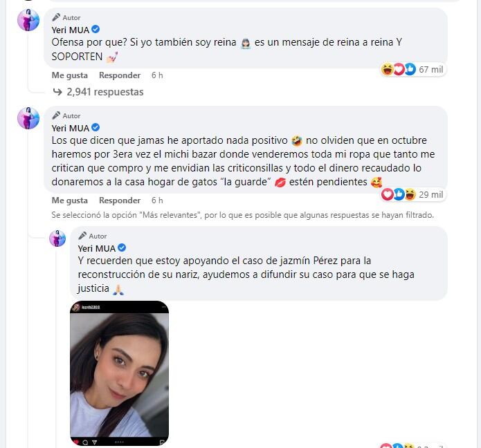Click the avatar beside the michi bazar comment
The image size is (481, 448).
coord(28,118)
